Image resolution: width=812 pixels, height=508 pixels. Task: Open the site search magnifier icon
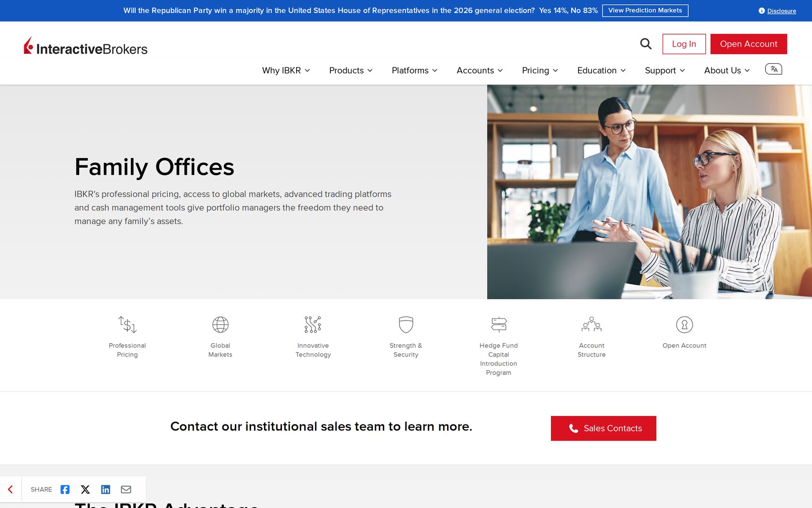coord(646,44)
